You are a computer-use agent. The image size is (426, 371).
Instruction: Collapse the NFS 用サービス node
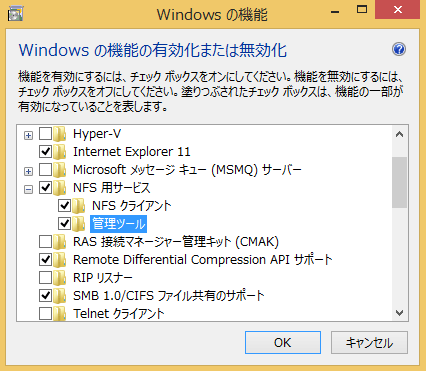pyautogui.click(x=29, y=190)
